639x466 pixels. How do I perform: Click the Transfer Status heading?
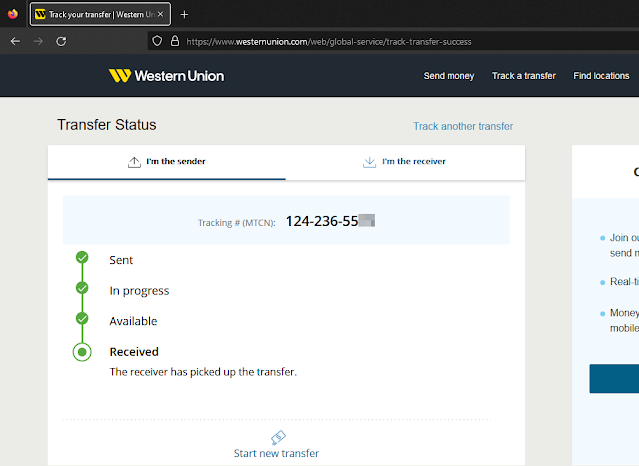click(x=107, y=125)
